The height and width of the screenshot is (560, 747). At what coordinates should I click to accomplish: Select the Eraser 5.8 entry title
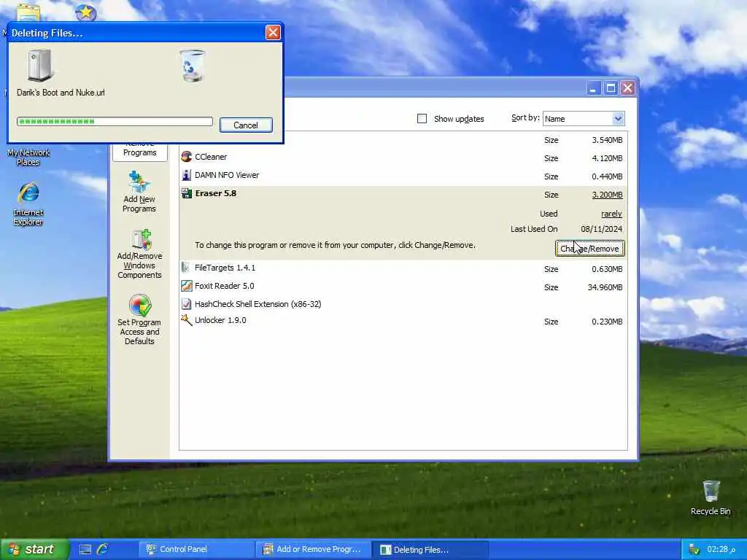click(216, 193)
